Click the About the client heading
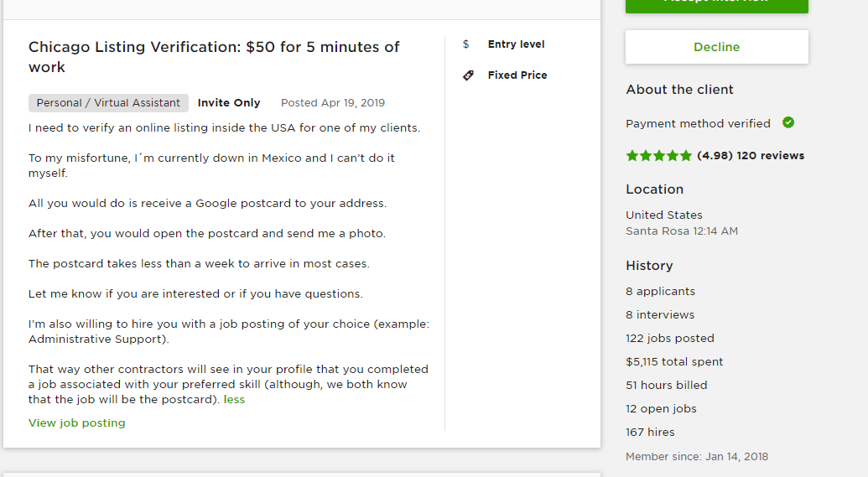Screen dimensions: 868x477 (x=680, y=90)
